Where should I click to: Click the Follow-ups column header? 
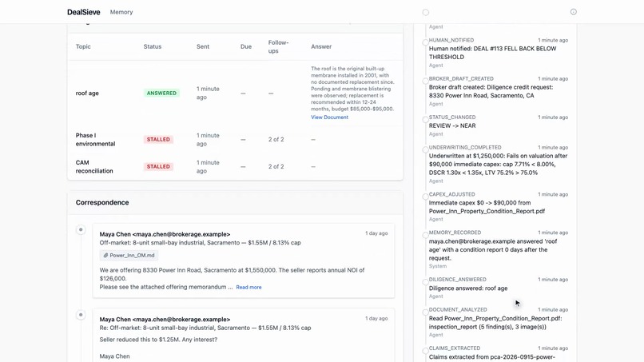click(x=279, y=46)
